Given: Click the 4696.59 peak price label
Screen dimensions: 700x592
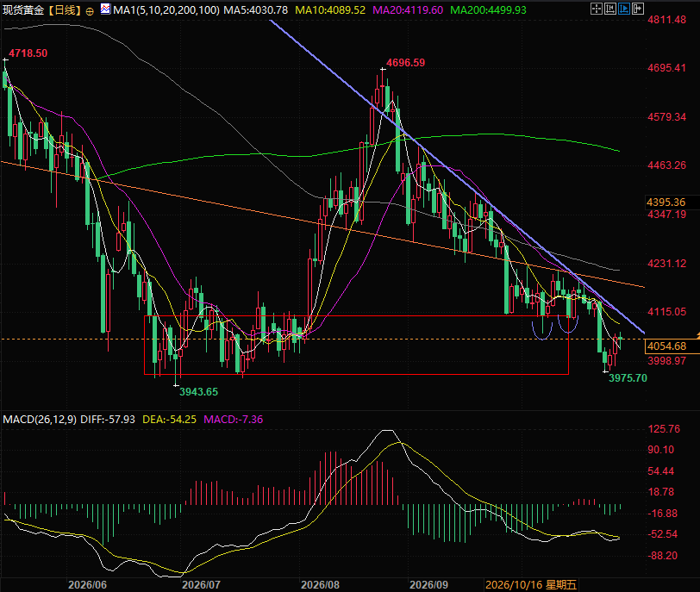Looking at the screenshot, I should pos(406,63).
